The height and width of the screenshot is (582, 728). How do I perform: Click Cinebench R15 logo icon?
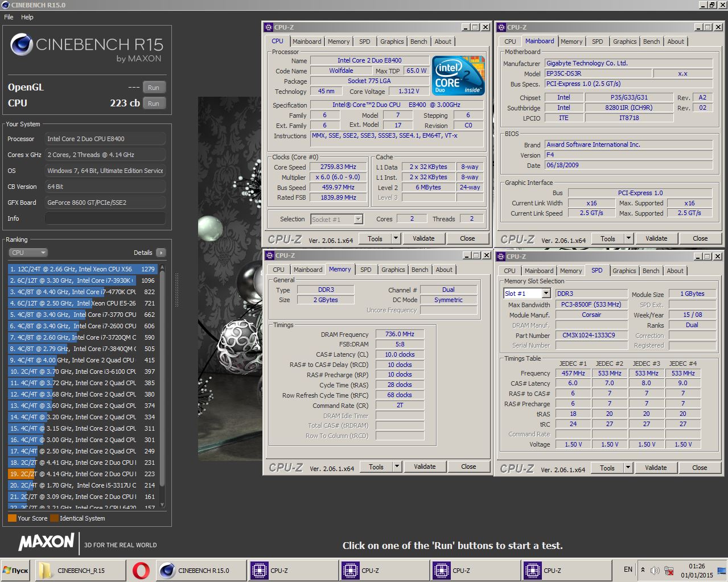21,45
